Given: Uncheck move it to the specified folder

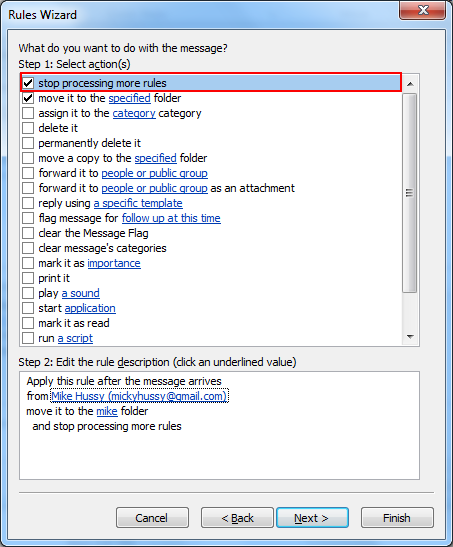Looking at the screenshot, I should [x=28, y=98].
